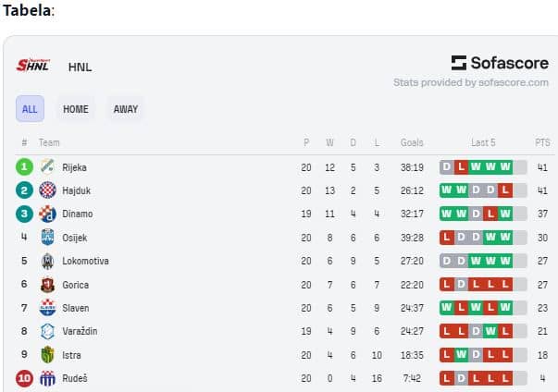Image resolution: width=558 pixels, height=392 pixels.
Task: Open the Varaždin team name link
Action: click(x=80, y=331)
